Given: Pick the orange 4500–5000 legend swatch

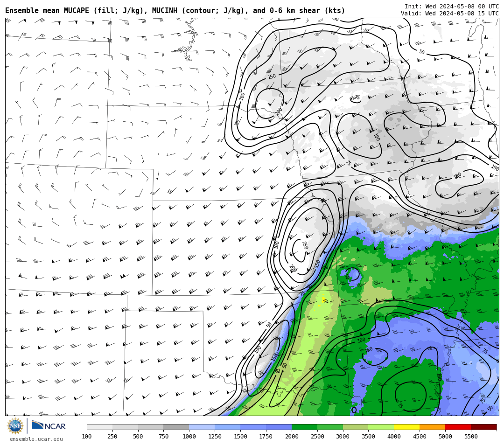Looking at the screenshot, I should coord(433,427).
